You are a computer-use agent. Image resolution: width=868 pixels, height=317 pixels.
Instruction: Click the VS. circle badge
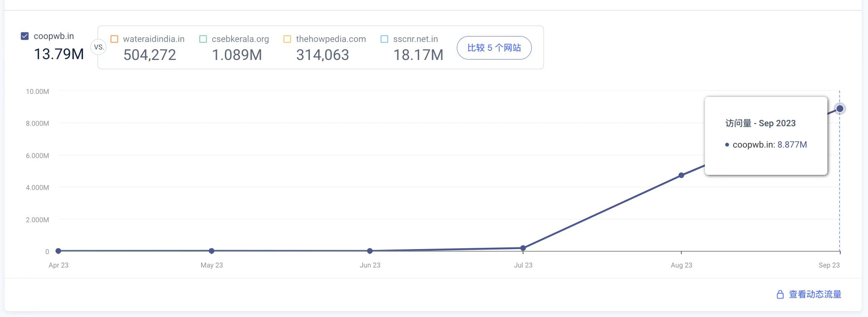tap(99, 47)
